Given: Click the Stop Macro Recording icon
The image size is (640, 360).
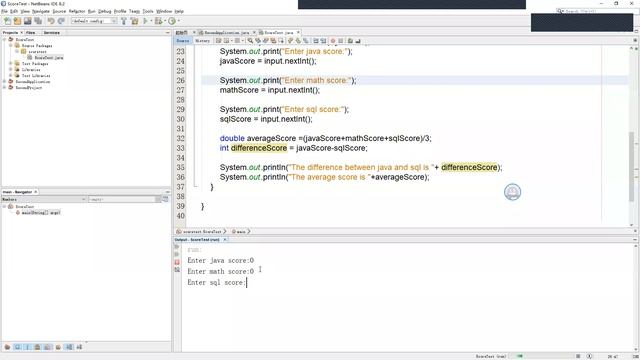Looking at the screenshot, I should tap(341, 41).
